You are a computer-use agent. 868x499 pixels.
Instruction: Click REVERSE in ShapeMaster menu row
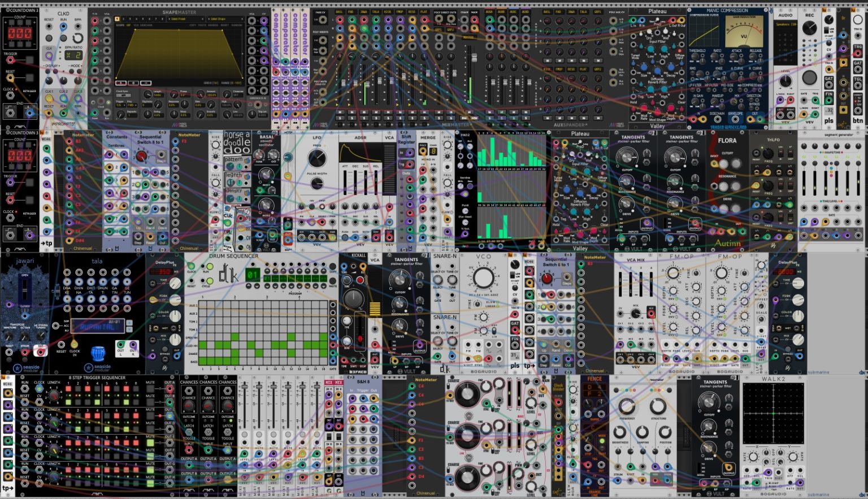click(213, 25)
